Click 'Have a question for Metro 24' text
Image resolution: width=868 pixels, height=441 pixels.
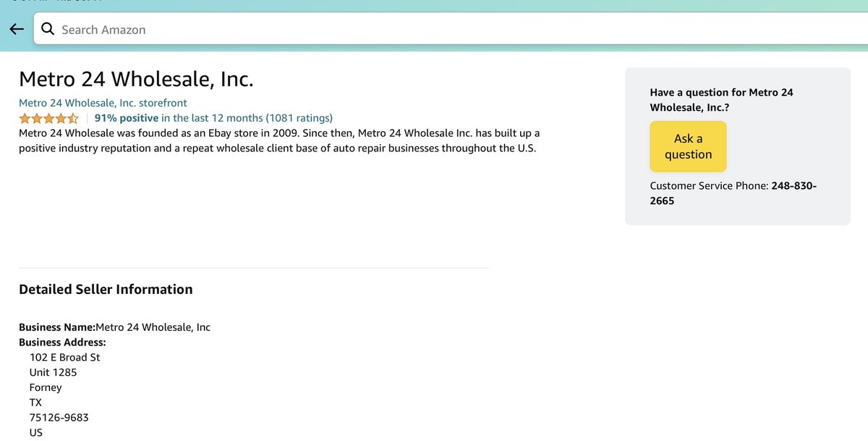point(722,100)
